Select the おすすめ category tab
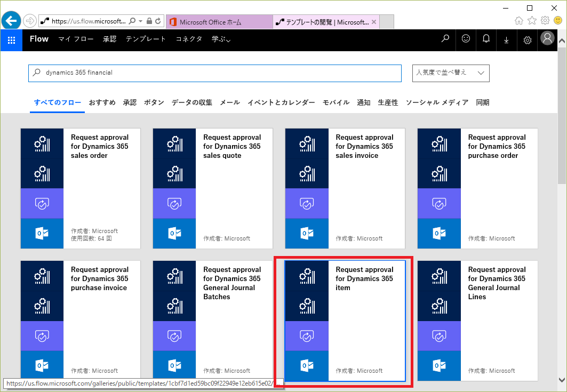Image resolution: width=567 pixels, height=392 pixels. 102,103
